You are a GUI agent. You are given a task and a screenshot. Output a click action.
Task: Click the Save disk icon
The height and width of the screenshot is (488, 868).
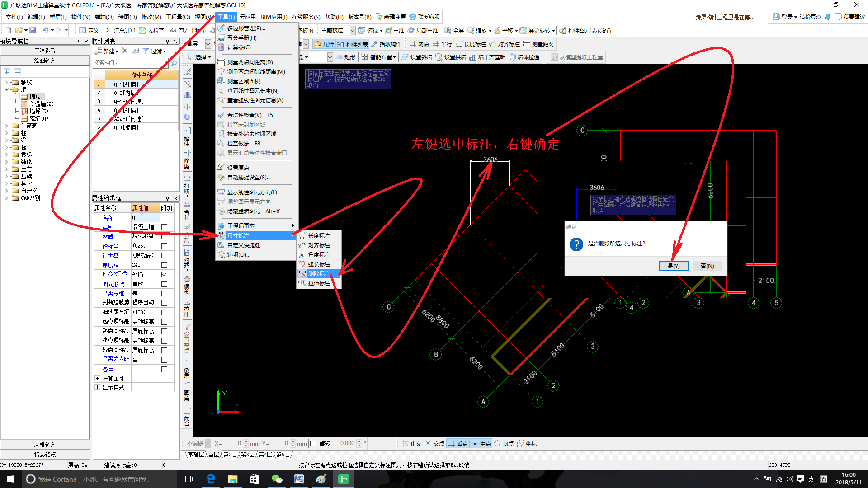coord(33,30)
